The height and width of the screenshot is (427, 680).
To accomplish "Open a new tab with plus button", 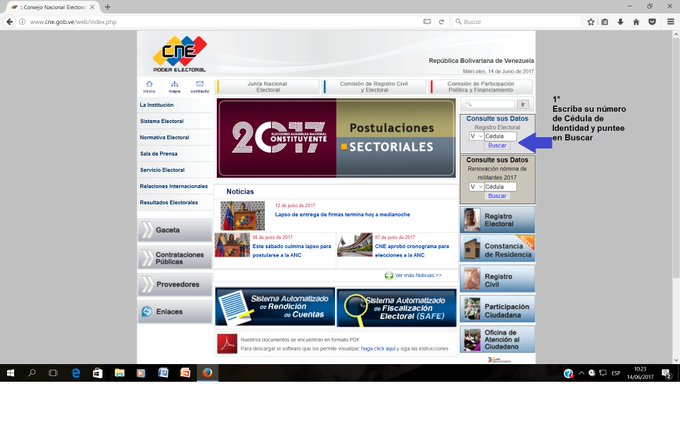I will pyautogui.click(x=108, y=7).
